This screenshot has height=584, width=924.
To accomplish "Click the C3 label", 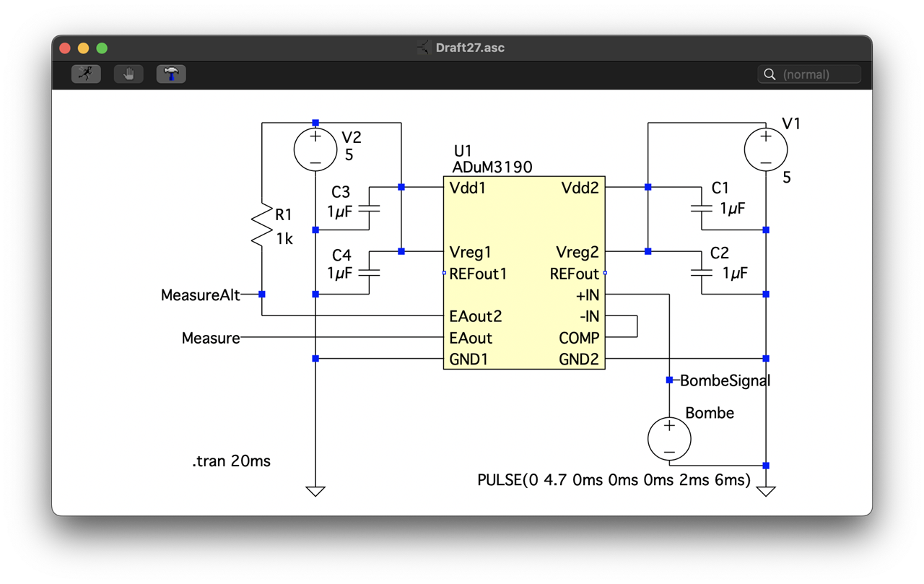I will pos(341,192).
